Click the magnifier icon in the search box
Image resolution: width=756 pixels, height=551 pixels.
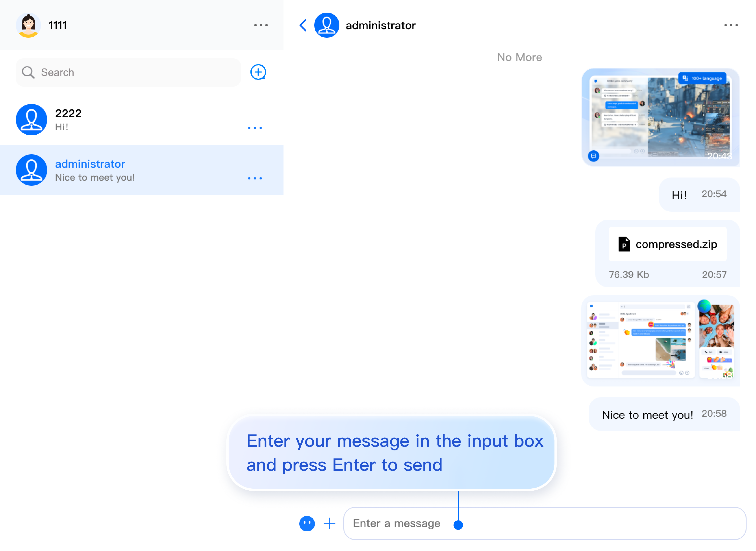28,72
